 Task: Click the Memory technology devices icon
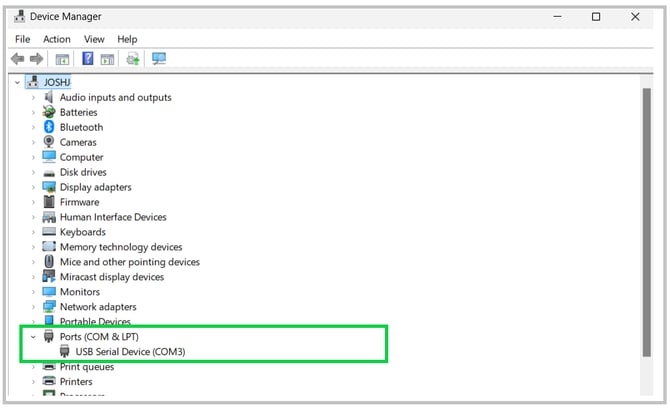click(x=49, y=246)
